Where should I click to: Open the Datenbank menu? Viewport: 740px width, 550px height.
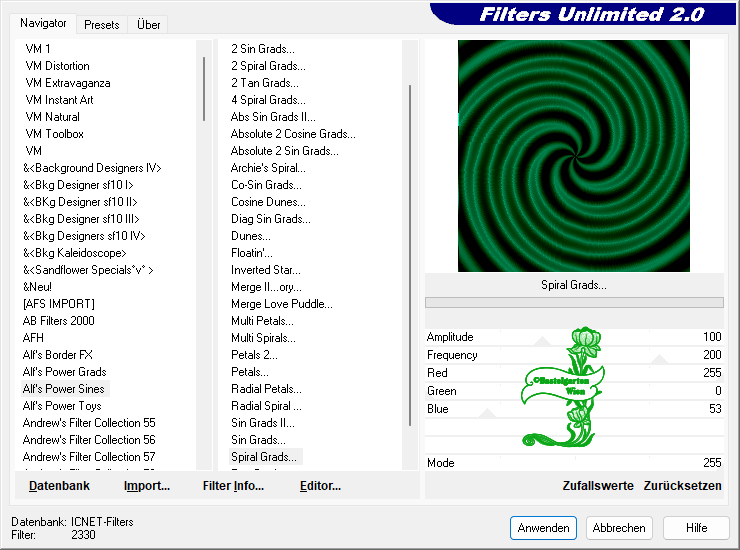59,485
